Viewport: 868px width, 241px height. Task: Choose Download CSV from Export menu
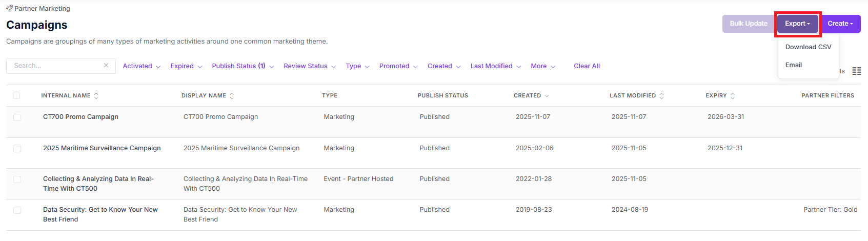click(808, 47)
